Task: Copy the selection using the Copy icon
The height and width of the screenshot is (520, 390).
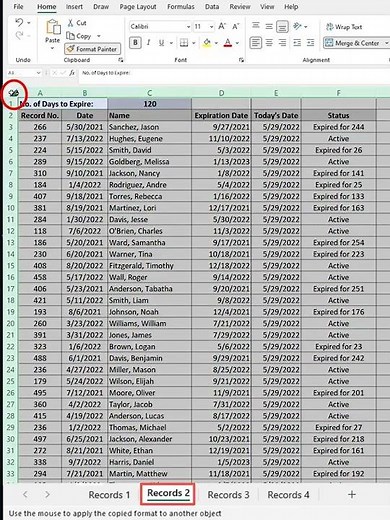Action: tap(70, 36)
